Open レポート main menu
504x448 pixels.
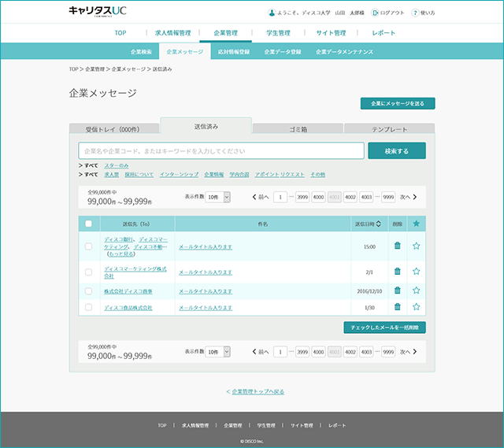[384, 33]
